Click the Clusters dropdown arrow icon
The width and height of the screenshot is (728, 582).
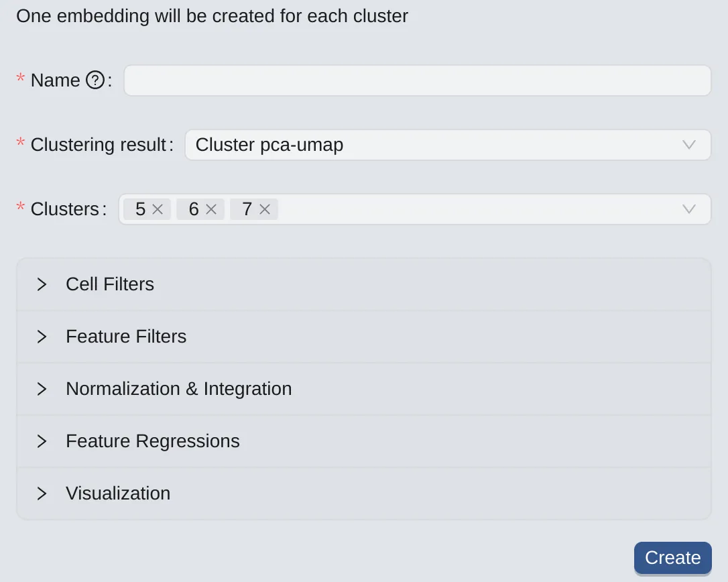coord(689,209)
